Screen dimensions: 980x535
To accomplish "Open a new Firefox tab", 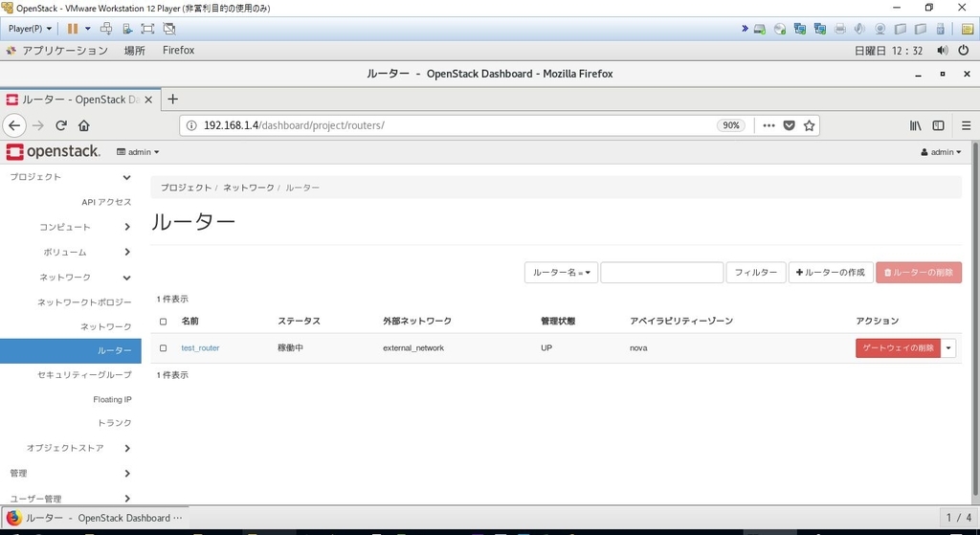I will tap(173, 100).
